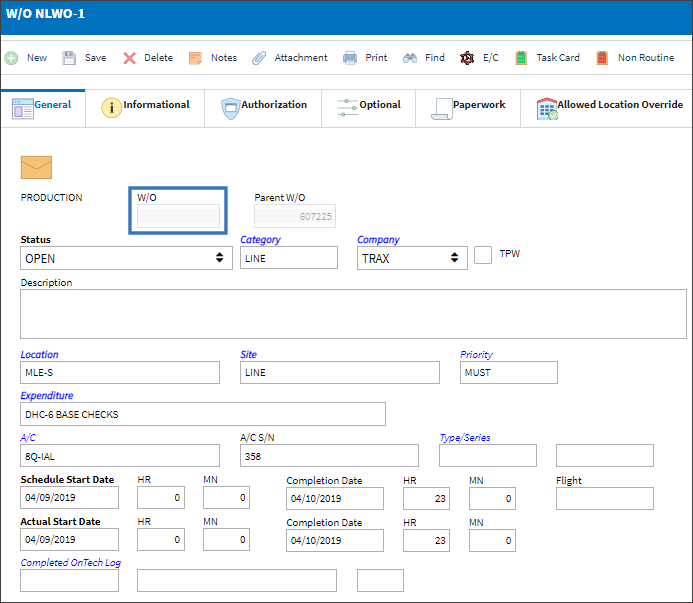Image resolution: width=693 pixels, height=603 pixels.
Task: Click the Parent W/O field showing 607225
Action: pos(295,216)
